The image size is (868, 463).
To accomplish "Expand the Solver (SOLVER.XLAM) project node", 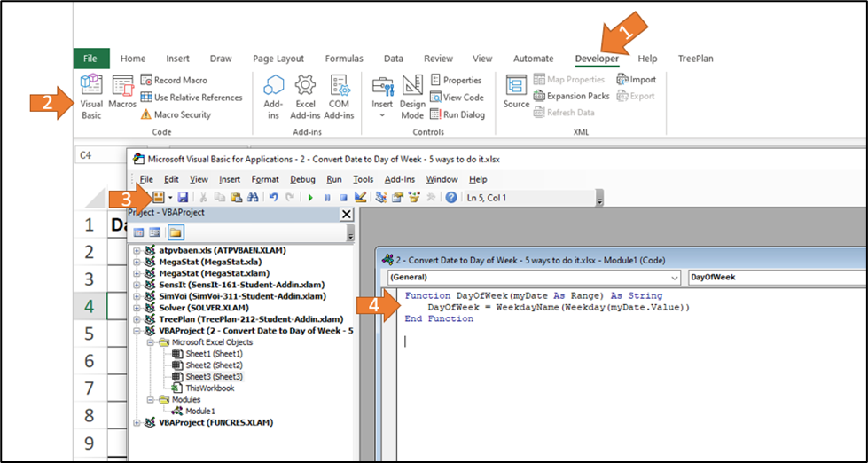I will pyautogui.click(x=137, y=308).
